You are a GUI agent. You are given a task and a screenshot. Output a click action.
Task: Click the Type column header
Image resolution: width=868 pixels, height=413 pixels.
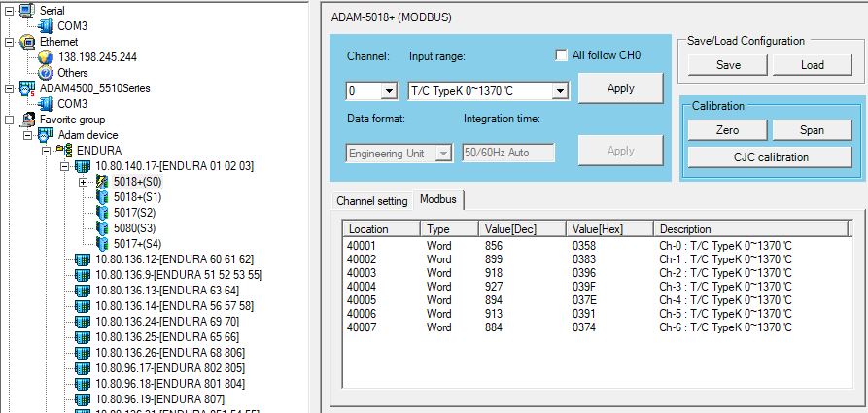point(450,229)
